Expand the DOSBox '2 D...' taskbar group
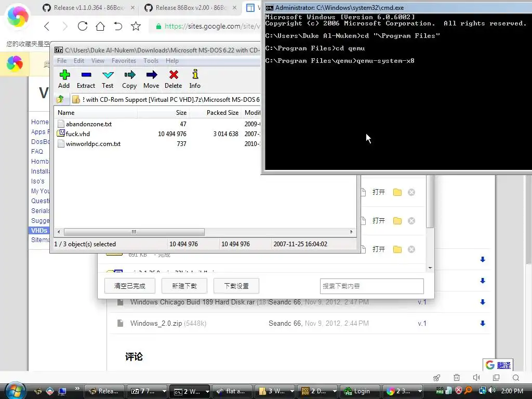This screenshot has height=399, width=532. (335, 391)
